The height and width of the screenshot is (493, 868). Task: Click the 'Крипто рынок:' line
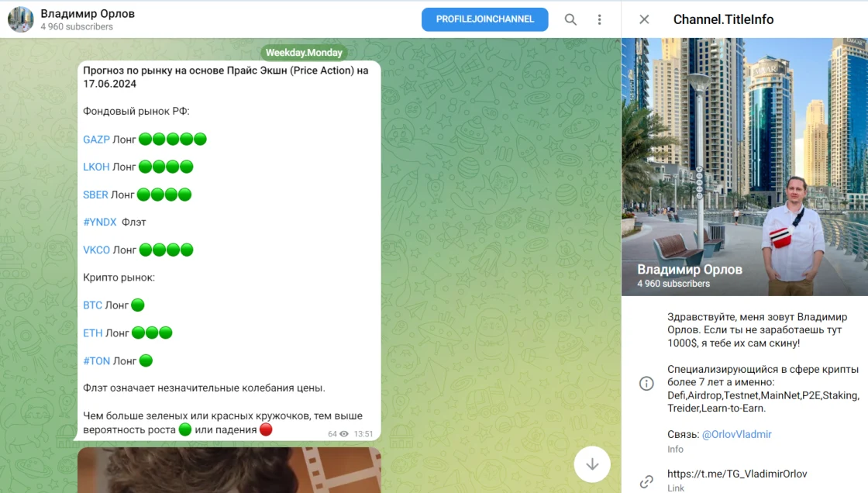[x=119, y=278]
